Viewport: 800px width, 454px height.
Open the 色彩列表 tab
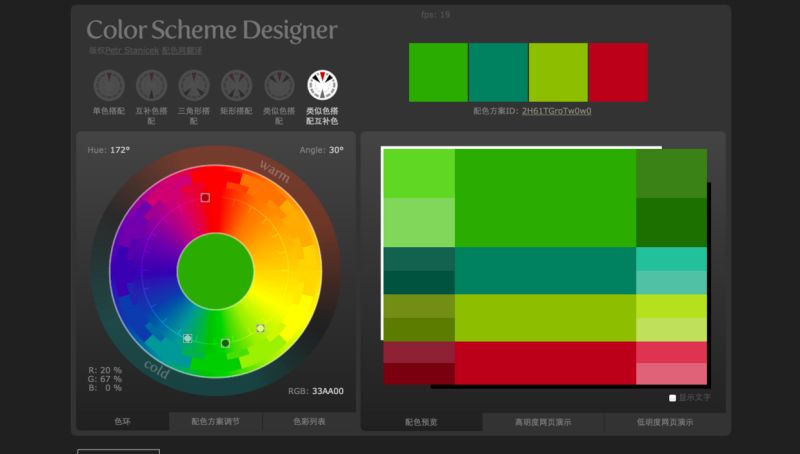click(308, 422)
